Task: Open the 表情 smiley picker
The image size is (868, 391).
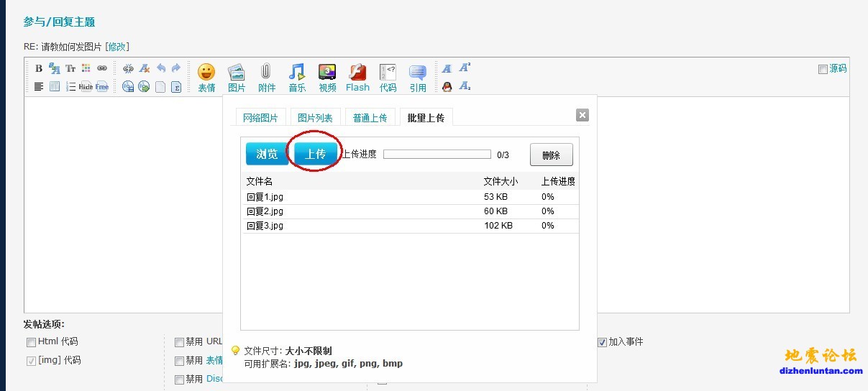Action: pos(206,78)
